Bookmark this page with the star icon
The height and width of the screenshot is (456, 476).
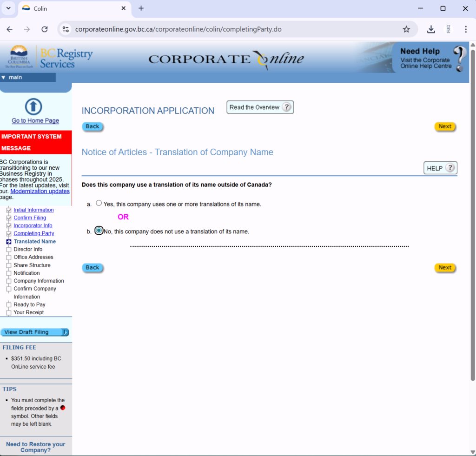pos(406,29)
